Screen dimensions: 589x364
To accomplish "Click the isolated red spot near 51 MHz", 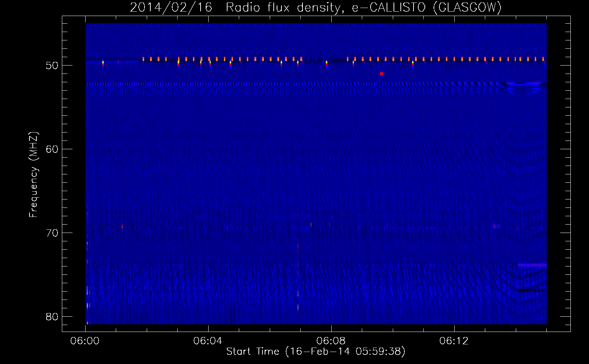I will point(381,74).
